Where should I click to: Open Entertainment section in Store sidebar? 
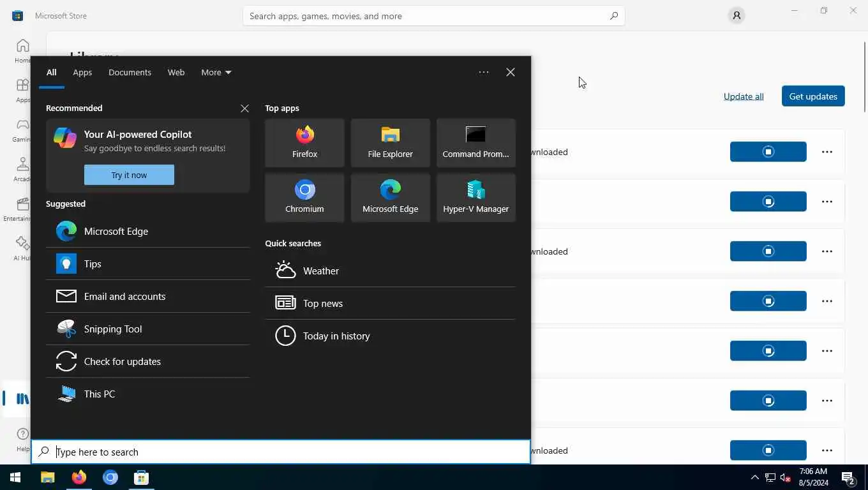[17, 209]
